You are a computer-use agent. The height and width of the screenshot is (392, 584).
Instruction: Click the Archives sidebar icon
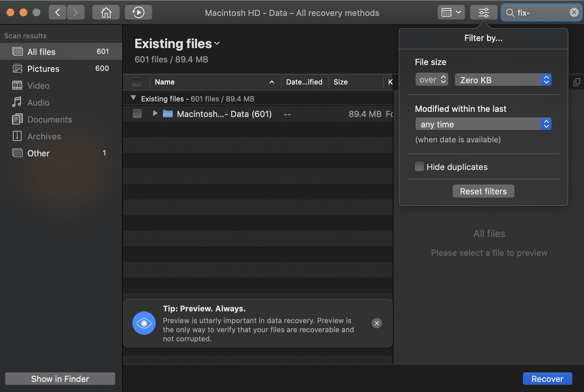point(17,136)
